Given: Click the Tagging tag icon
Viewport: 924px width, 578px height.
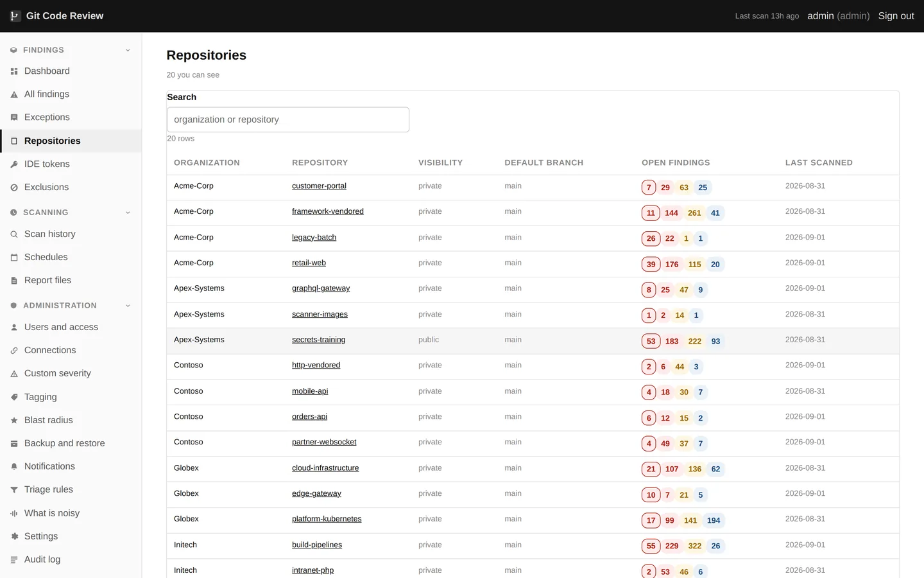Looking at the screenshot, I should [x=14, y=398].
